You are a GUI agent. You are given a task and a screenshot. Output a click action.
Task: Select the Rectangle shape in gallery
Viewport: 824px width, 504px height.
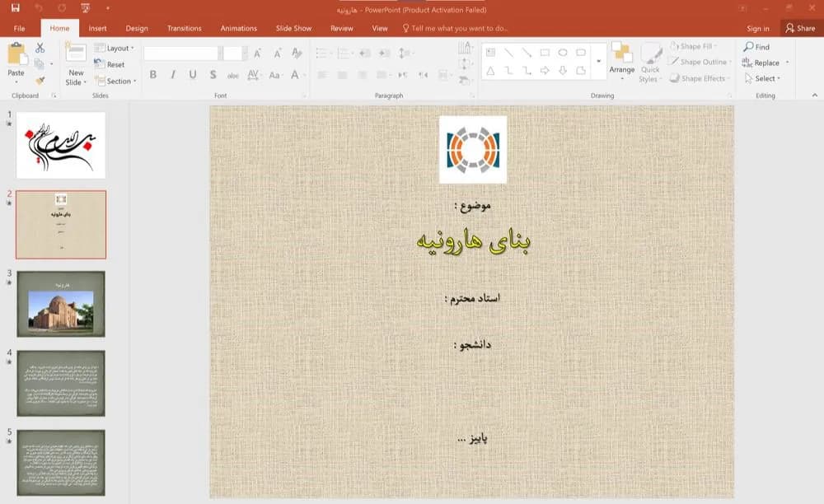tap(545, 53)
